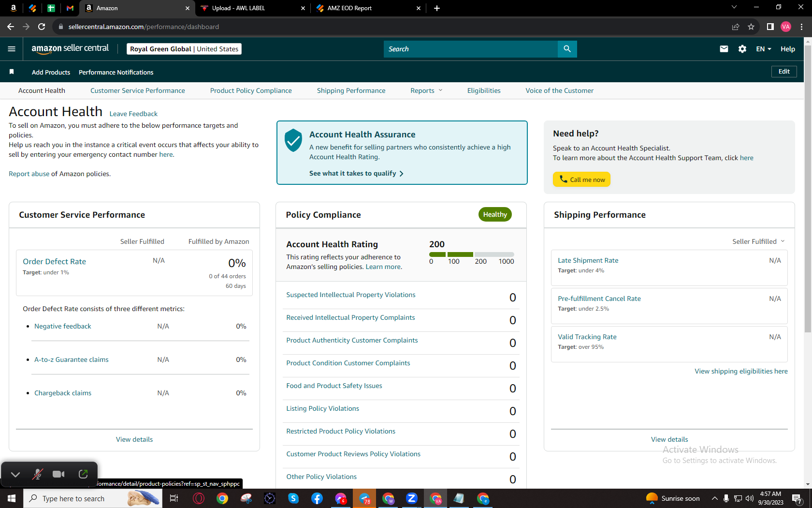Open the Report abuse link
The width and height of the screenshot is (812, 508).
point(29,174)
